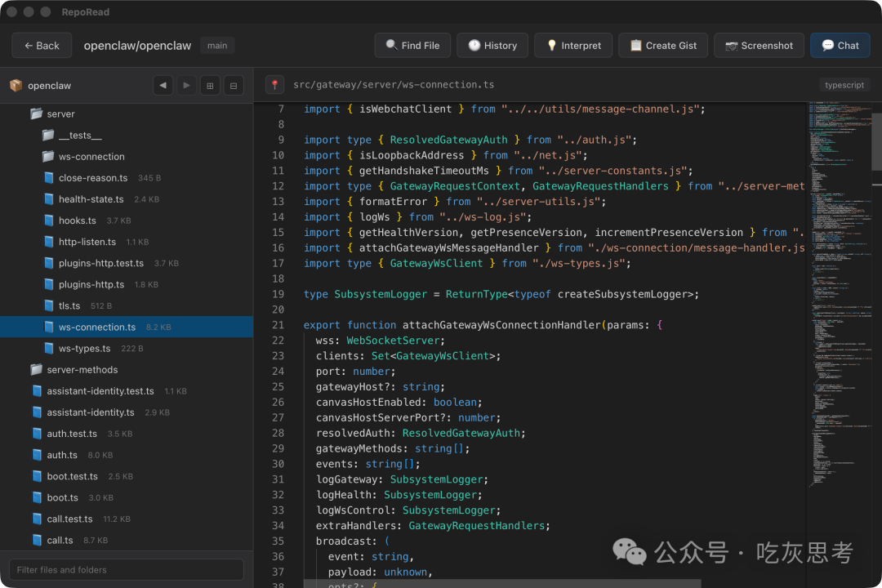Screen dimensions: 882x588
Task: Navigate back with the left arrow icon
Action: [x=163, y=86]
